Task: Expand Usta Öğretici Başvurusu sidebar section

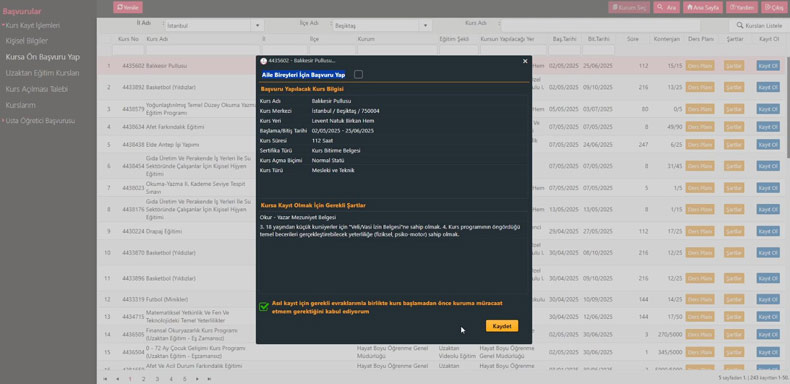Action: click(40, 121)
